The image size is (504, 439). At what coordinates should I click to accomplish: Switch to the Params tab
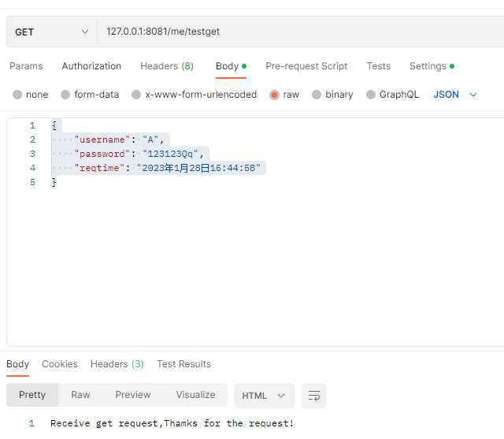pos(26,66)
